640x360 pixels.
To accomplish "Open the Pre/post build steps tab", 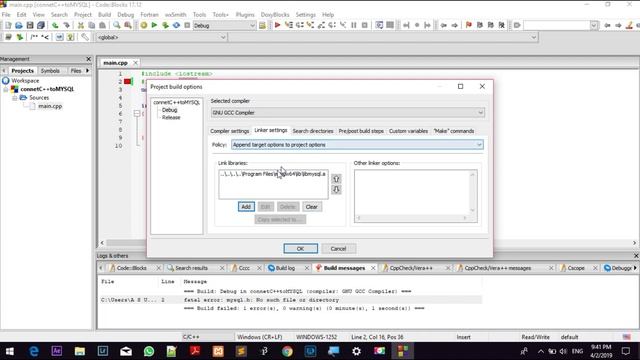I will 361,131.
